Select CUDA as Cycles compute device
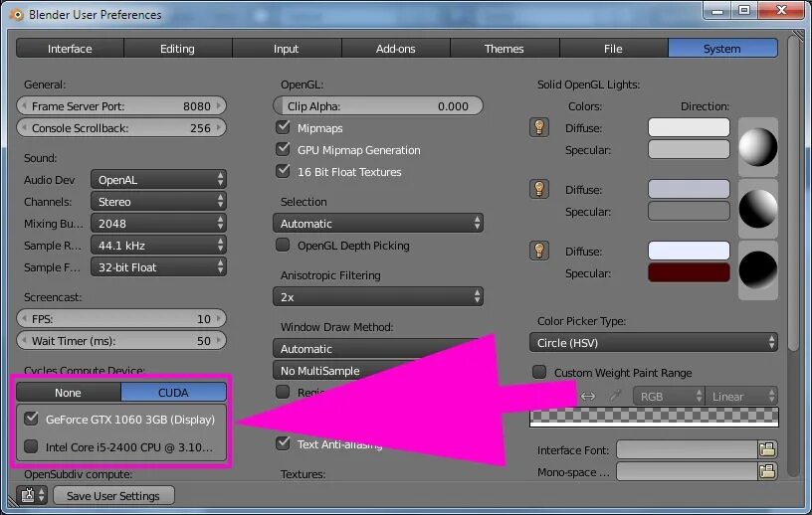Viewport: 812px width, 515px height. point(173,393)
